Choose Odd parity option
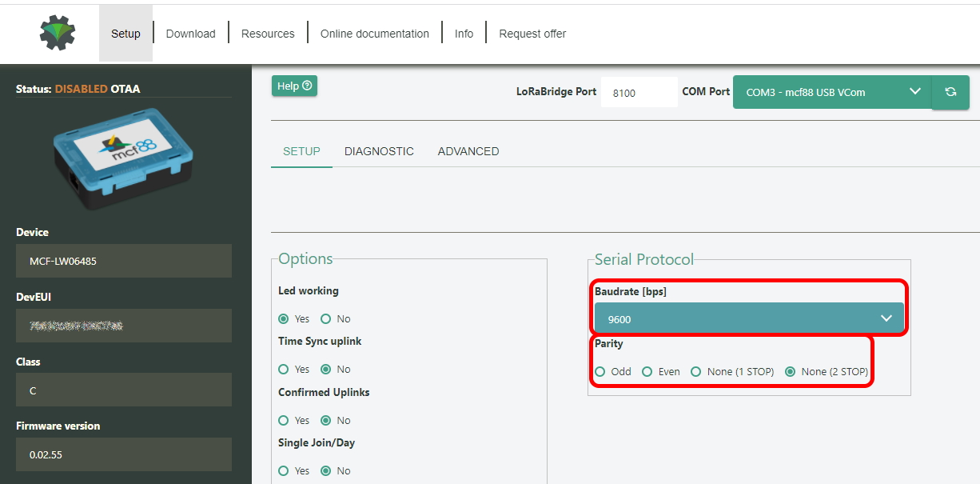 tap(600, 372)
